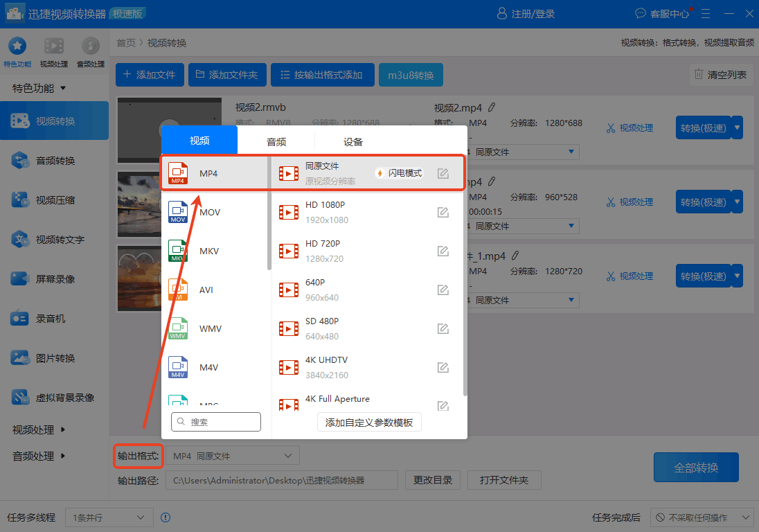Expand the 同原文件 resolution dropdown for second file
The width and height of the screenshot is (759, 532).
click(526, 226)
